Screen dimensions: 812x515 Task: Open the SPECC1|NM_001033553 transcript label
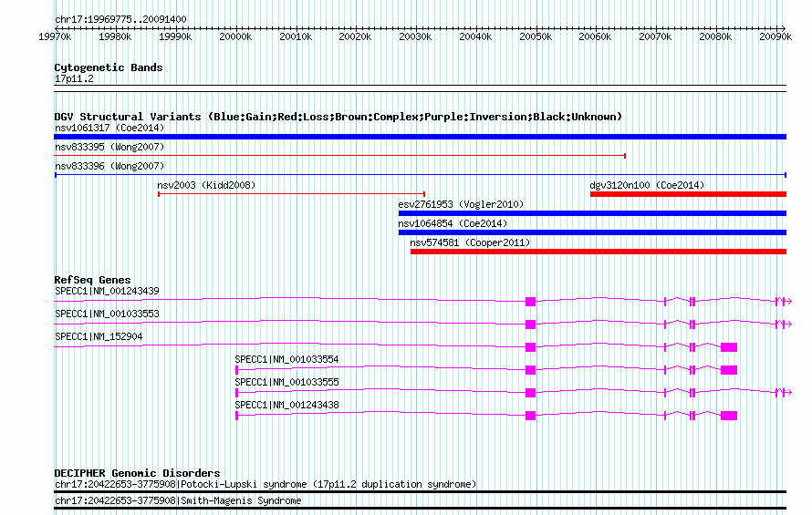click(107, 314)
